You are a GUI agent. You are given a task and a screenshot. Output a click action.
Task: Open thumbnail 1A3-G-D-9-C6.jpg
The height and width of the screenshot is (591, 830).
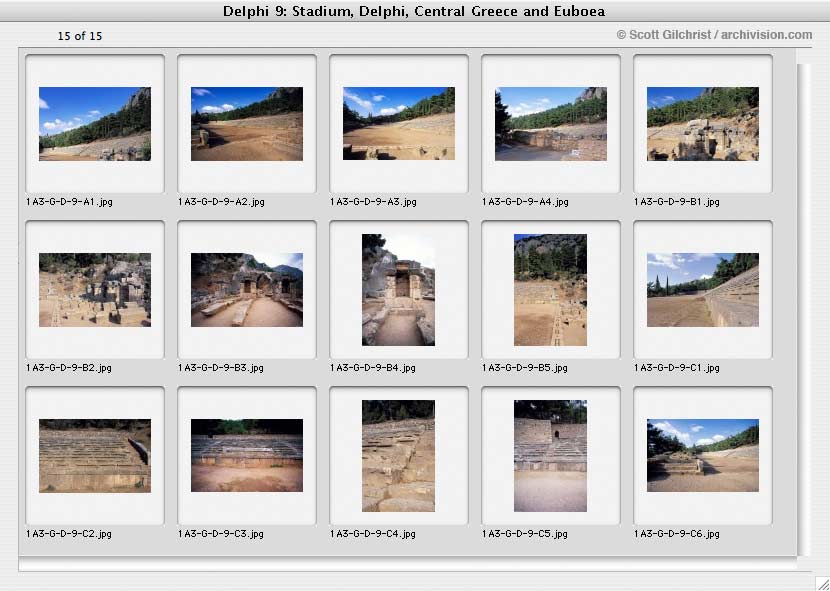pyautogui.click(x=702, y=455)
